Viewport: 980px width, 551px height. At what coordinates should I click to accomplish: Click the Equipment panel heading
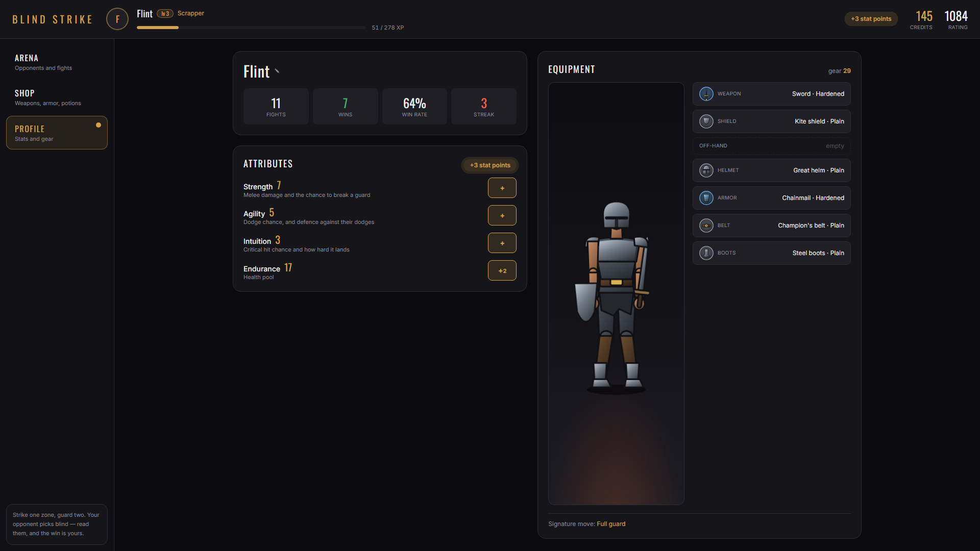(x=572, y=69)
